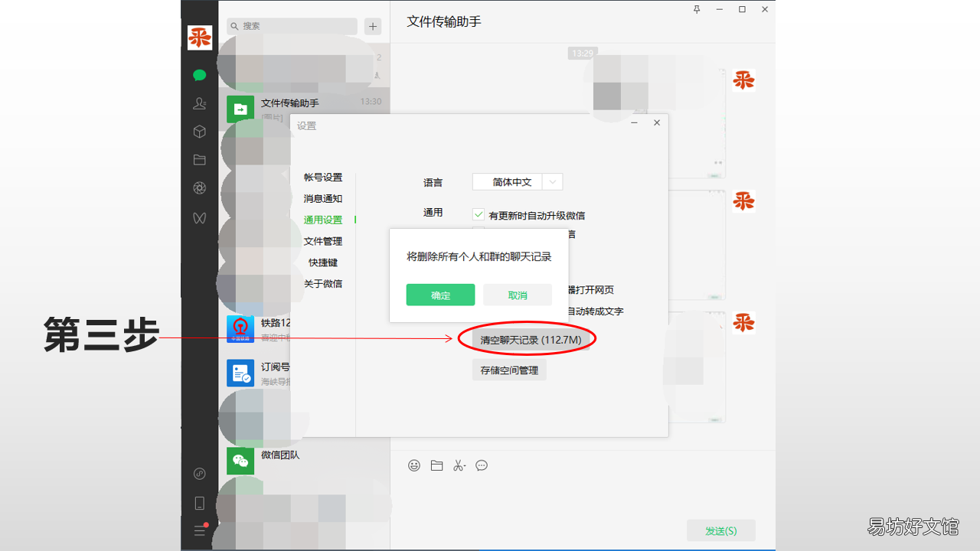Open the Favorites cube icon in sidebar
Screen dimensions: 980x551
coord(200,132)
